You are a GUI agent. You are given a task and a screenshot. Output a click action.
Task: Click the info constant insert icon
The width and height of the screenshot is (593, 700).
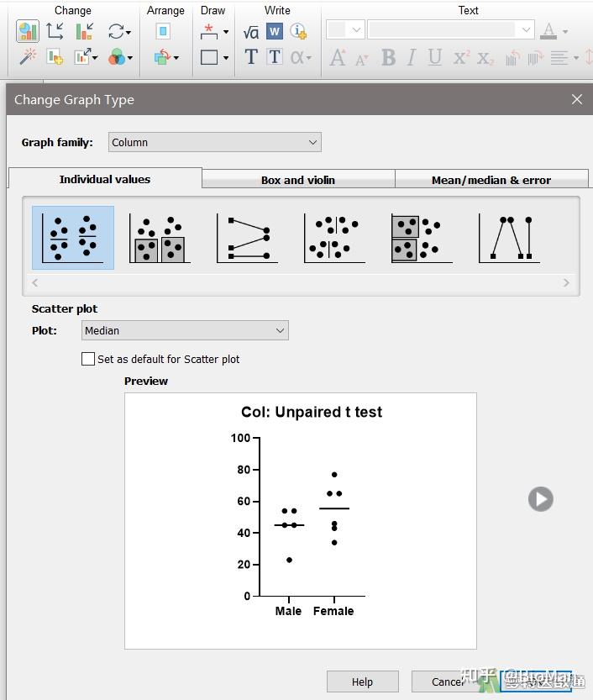[x=298, y=31]
